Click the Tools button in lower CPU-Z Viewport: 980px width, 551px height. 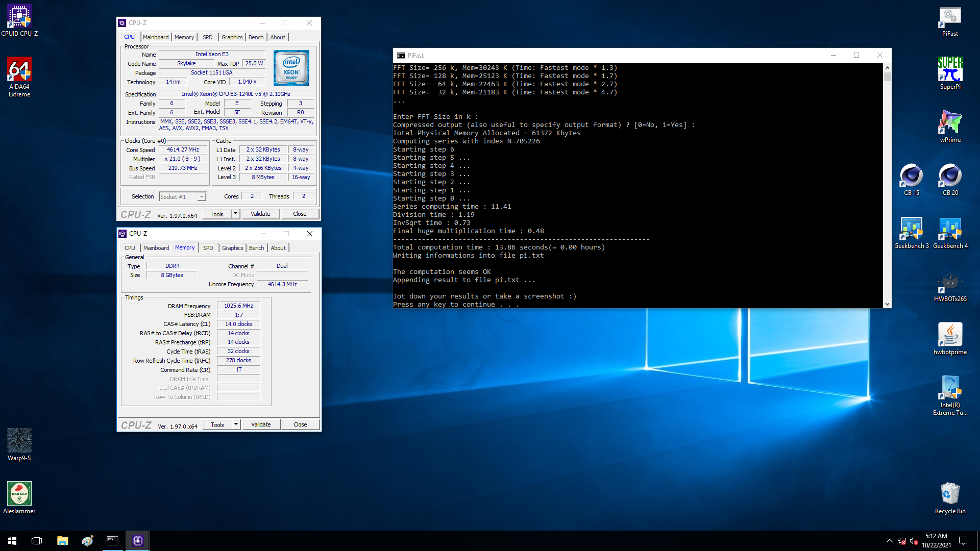point(217,424)
